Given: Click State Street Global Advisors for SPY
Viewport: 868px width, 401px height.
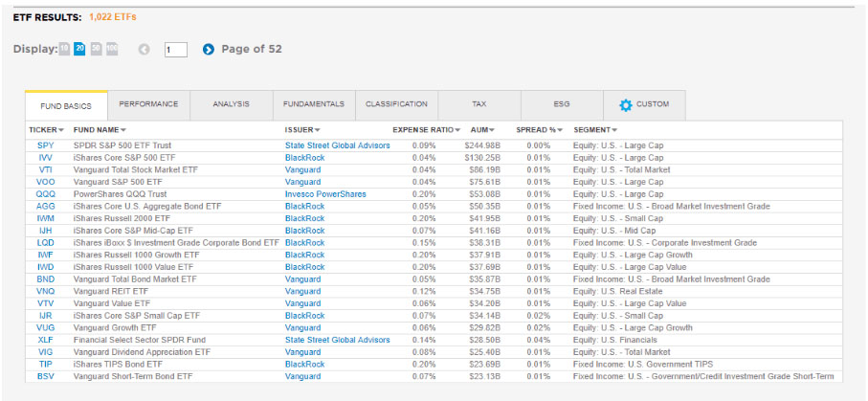Looking at the screenshot, I should [337, 145].
